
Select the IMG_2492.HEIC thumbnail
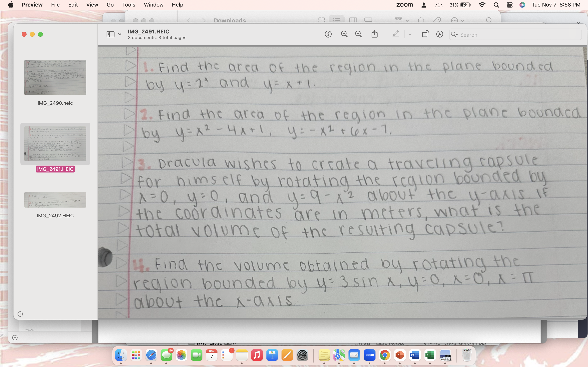coord(55,200)
